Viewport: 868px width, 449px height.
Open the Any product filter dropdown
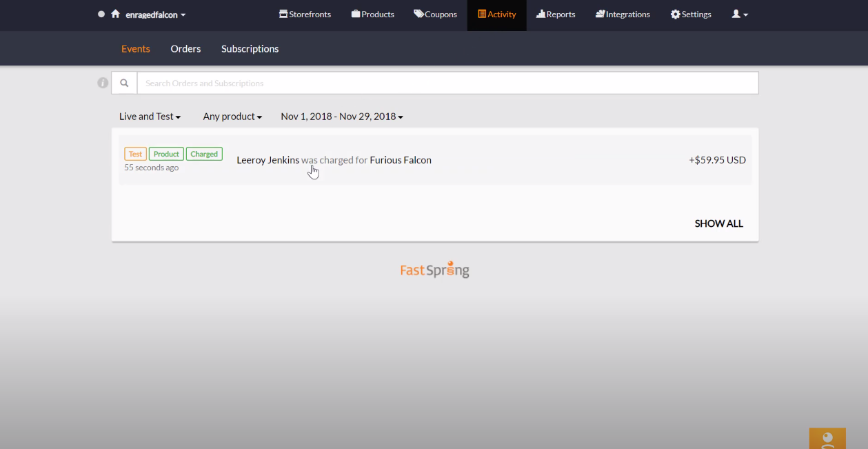(x=232, y=117)
